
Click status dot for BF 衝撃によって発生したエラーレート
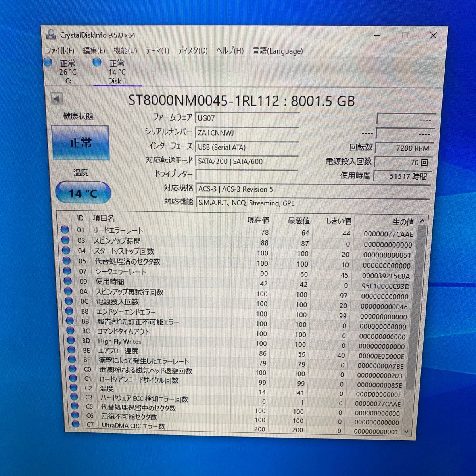[72, 359]
